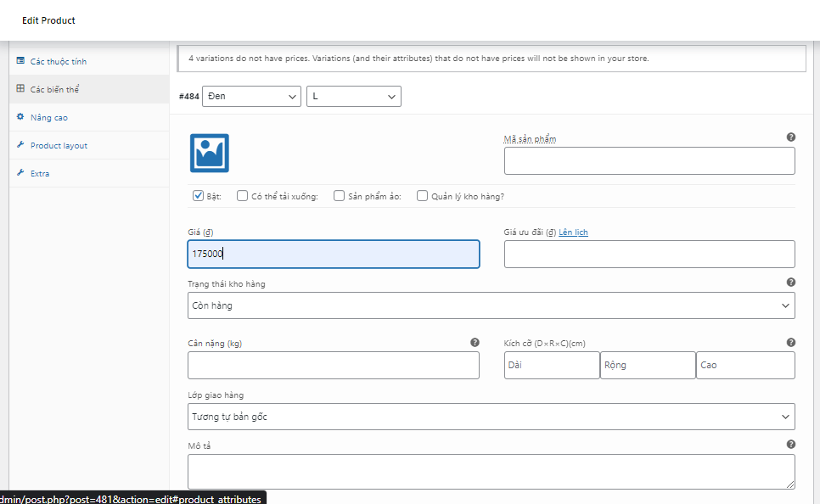Click the Lên lịch schedule link
This screenshot has height=504, width=820.
pos(573,232)
